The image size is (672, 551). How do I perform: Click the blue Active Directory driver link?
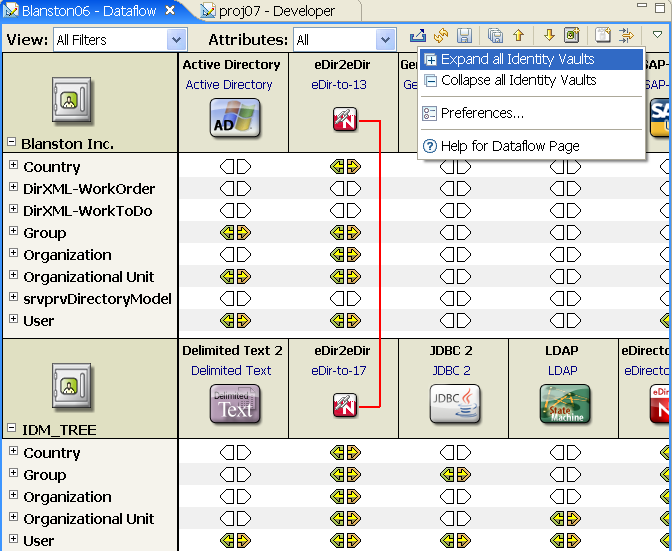229,85
